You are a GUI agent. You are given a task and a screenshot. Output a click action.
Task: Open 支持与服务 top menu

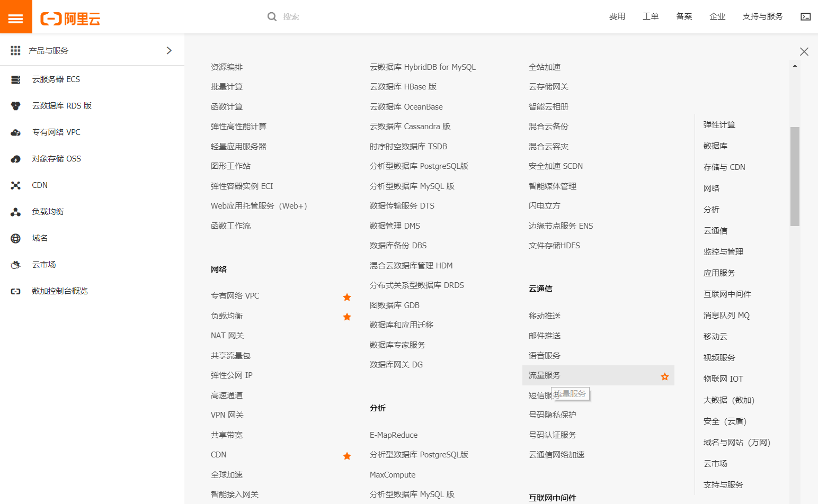[763, 16]
